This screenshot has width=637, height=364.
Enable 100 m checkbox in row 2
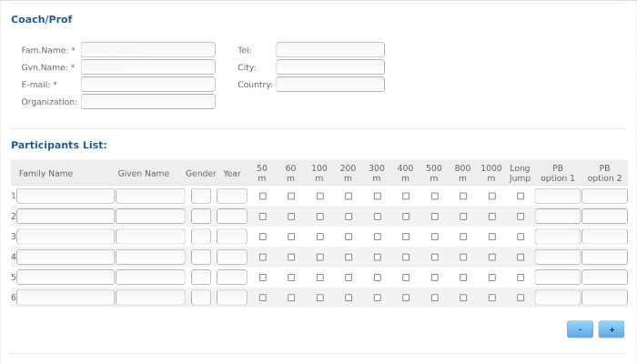pos(319,217)
